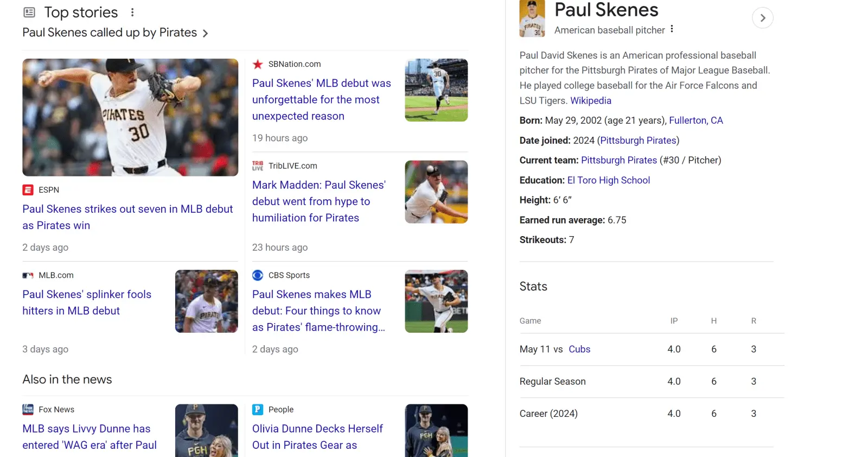Click the MLB.com source logo
Viewport: 868px width, 457px height.
[28, 275]
